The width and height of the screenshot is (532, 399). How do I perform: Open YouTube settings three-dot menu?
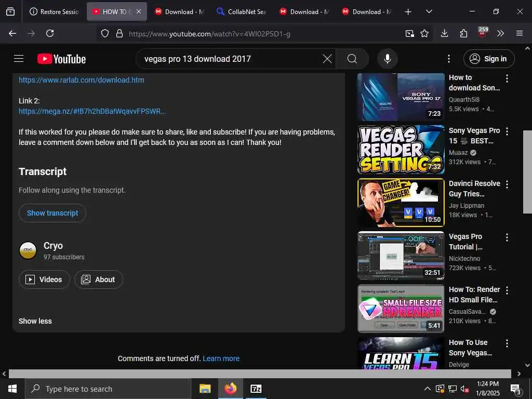tap(448, 59)
